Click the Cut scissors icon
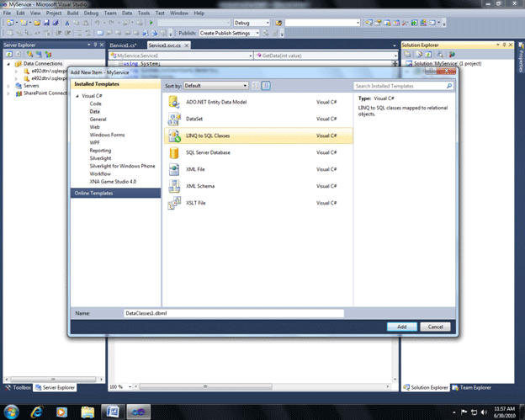The height and width of the screenshot is (420, 525). [67, 23]
